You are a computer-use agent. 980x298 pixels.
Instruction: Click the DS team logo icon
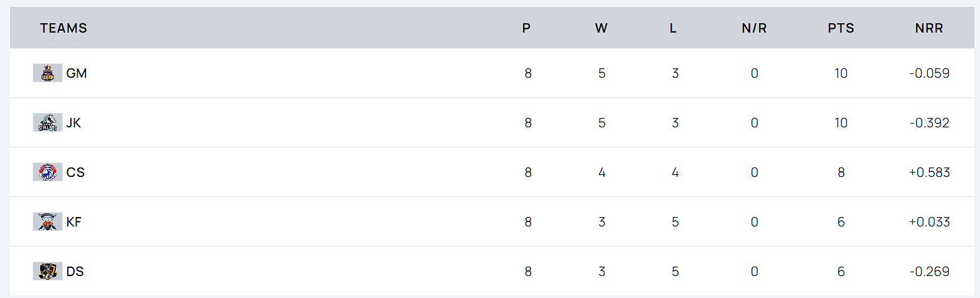point(48,272)
